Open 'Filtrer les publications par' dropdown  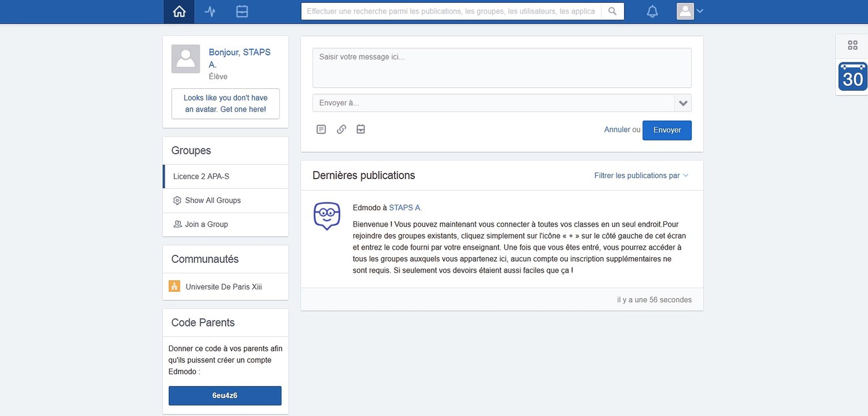coord(641,176)
